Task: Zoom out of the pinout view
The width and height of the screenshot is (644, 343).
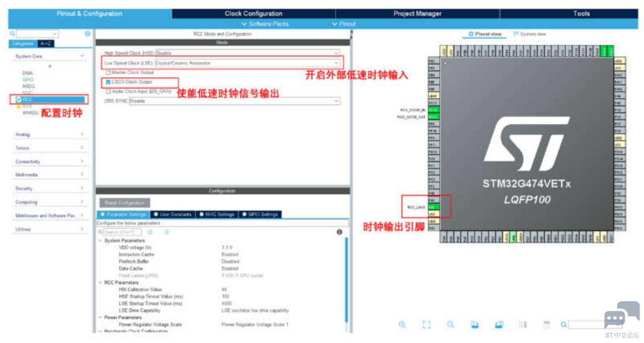Action: pyautogui.click(x=450, y=325)
